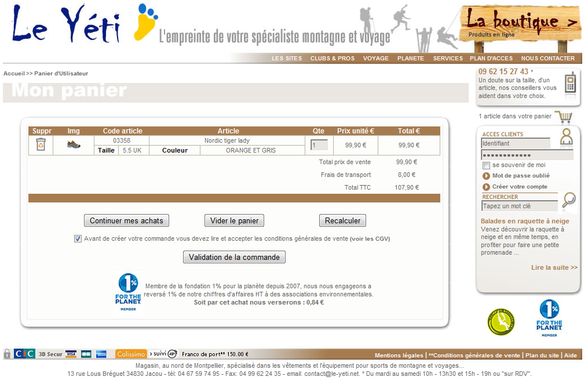
Task: Open 'Lire la suite >>' link
Action: 554,267
